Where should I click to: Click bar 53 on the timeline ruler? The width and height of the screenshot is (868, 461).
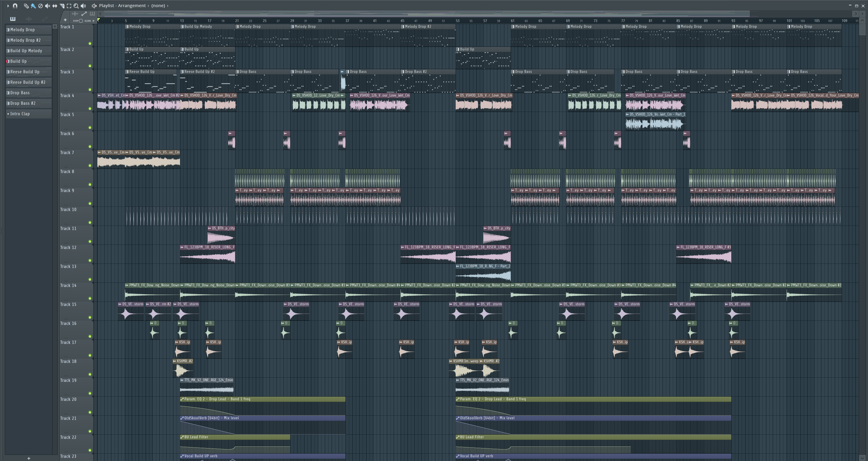coord(457,21)
